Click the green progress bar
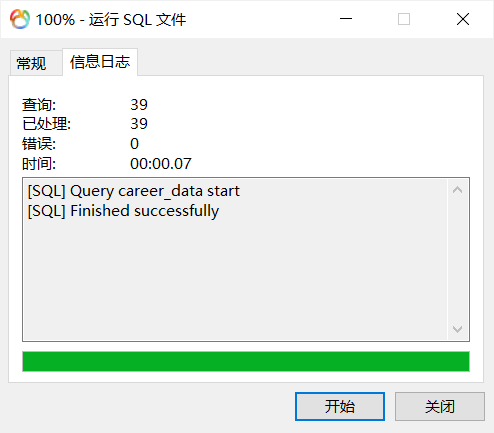This screenshot has width=494, height=433. tap(246, 361)
